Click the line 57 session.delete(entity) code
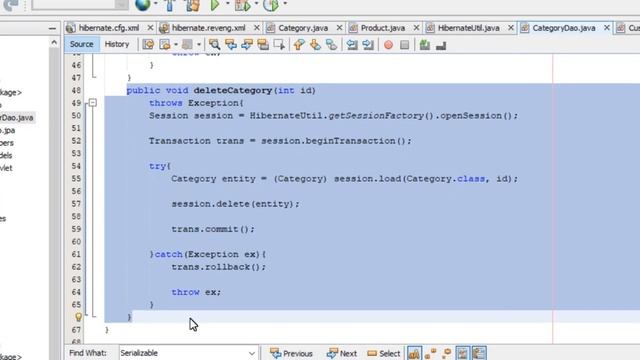The width and height of the screenshot is (640, 360). (235, 204)
